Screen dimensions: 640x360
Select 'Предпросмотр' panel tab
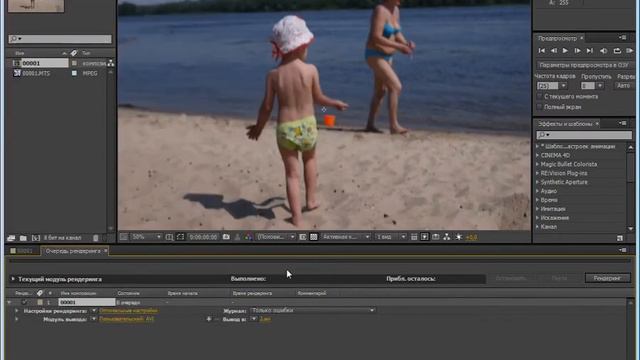[557, 38]
